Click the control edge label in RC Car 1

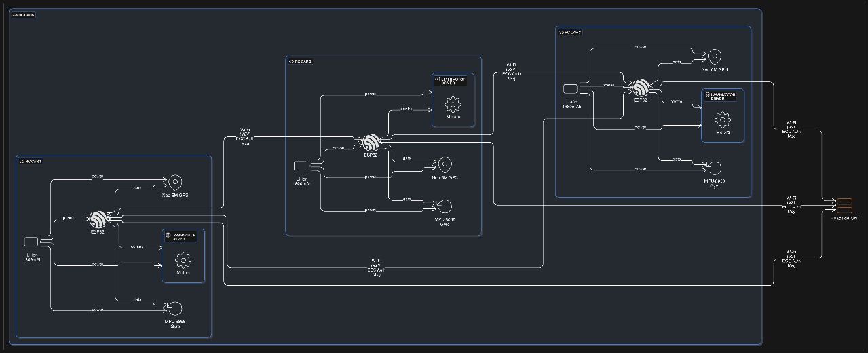tap(136, 246)
